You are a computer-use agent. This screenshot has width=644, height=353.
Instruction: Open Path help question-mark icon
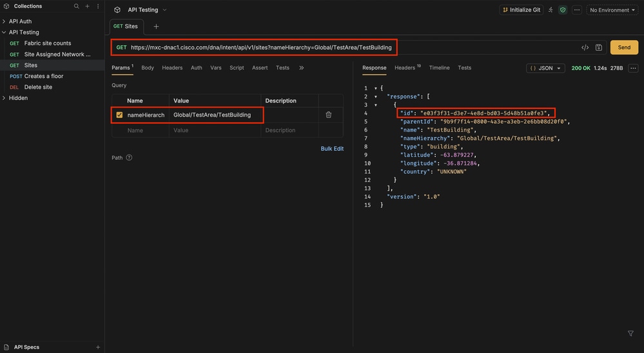129,158
